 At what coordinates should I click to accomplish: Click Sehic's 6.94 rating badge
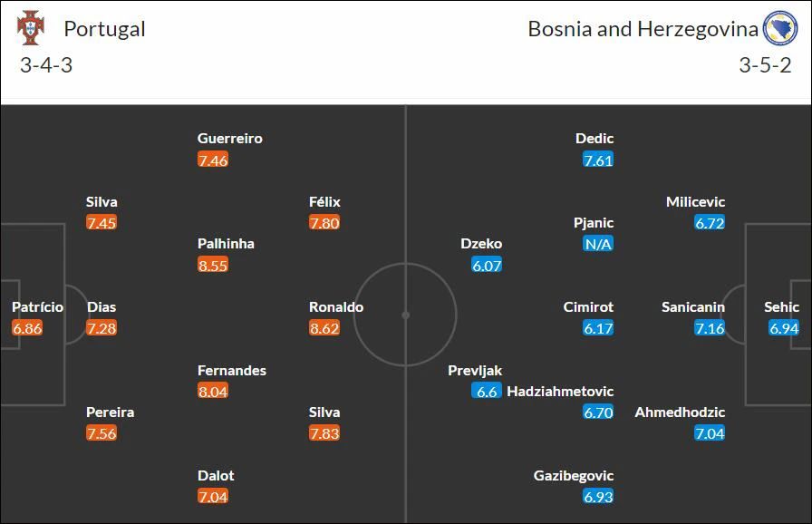784,328
